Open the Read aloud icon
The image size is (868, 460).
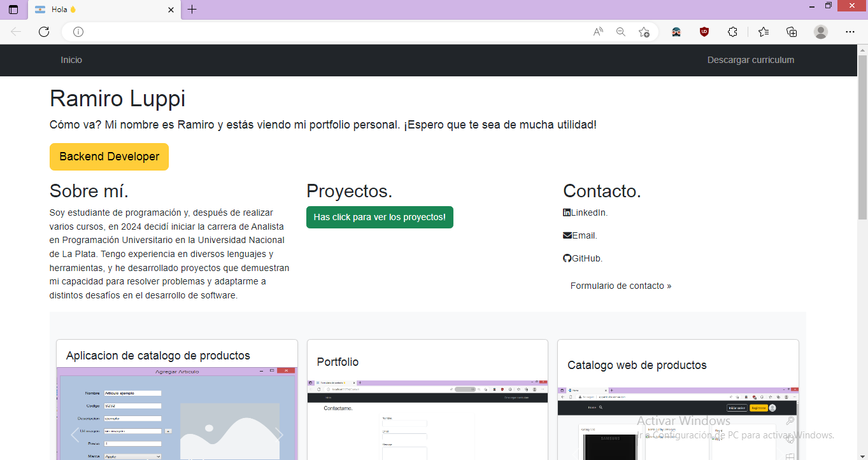pyautogui.click(x=598, y=32)
